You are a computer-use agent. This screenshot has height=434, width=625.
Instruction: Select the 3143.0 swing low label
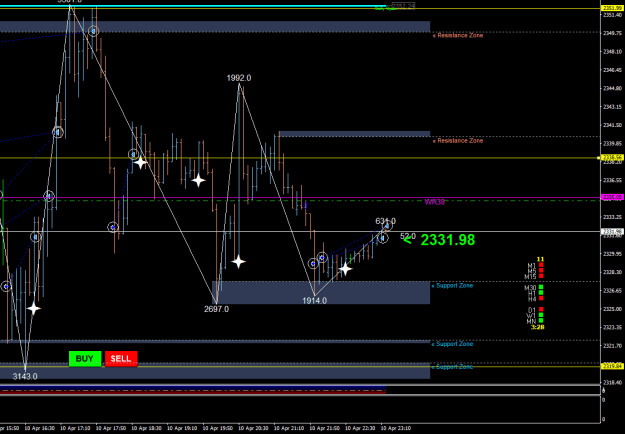tap(25, 377)
